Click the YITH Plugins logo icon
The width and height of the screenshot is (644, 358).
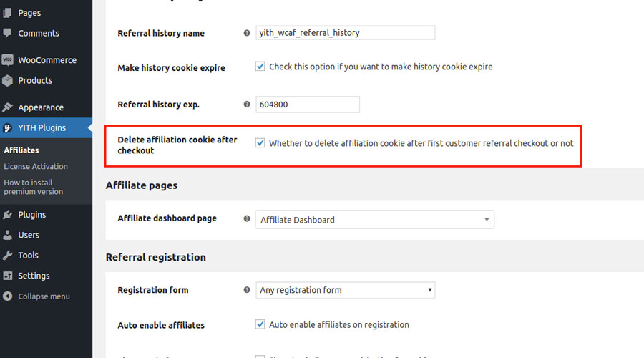pyautogui.click(x=7, y=128)
